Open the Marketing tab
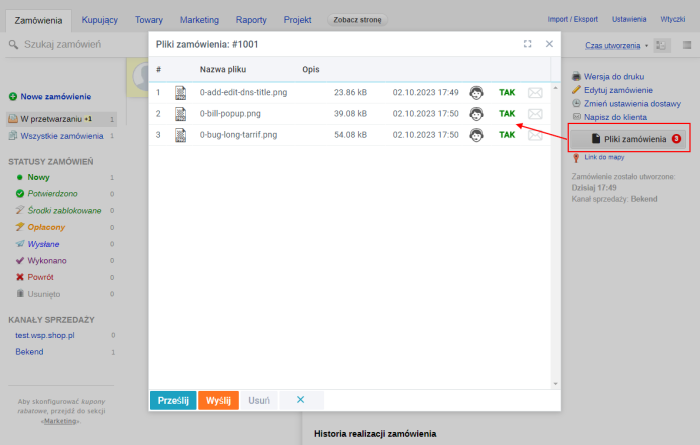The image size is (700, 445). 201,19
